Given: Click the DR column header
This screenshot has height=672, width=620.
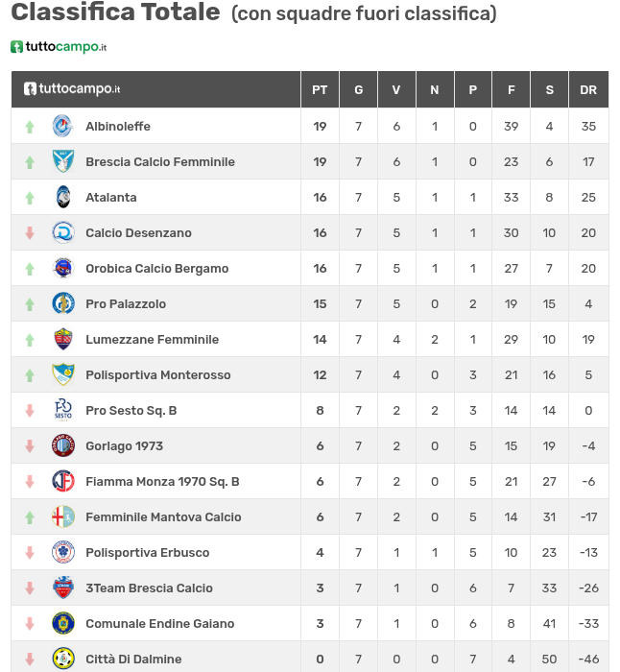Looking at the screenshot, I should [588, 89].
